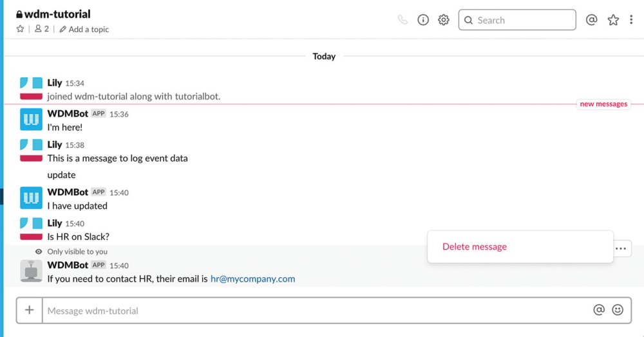
Task: Open the message actions ellipsis button
Action: [x=621, y=248]
